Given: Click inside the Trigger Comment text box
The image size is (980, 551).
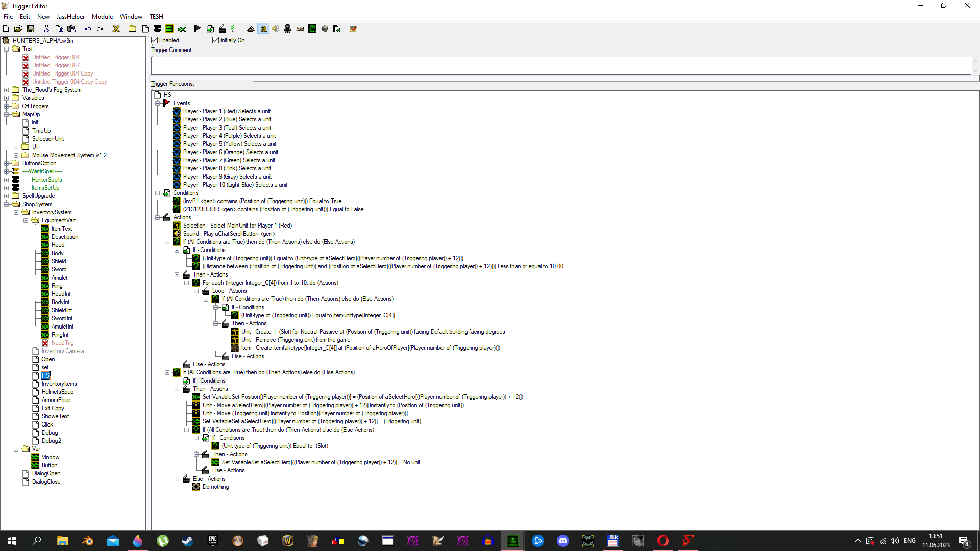Looking at the screenshot, I should pos(560,66).
